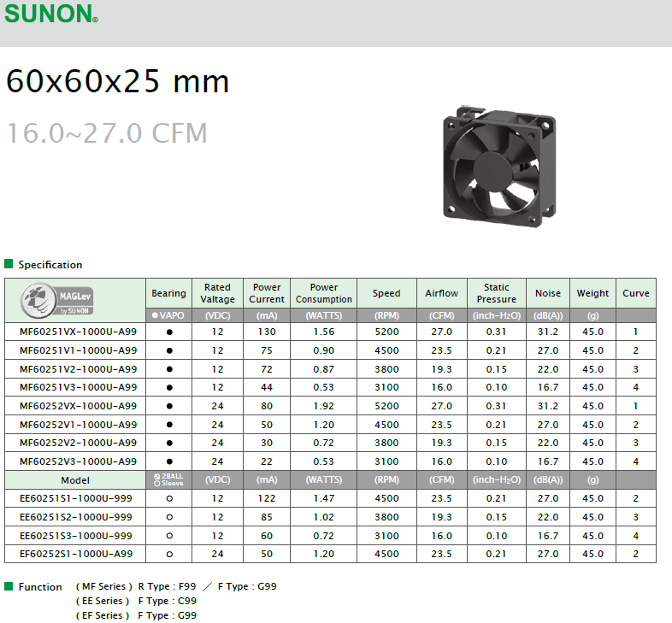
Task: Select model EE60251S3-1000U-999
Action: [76, 536]
